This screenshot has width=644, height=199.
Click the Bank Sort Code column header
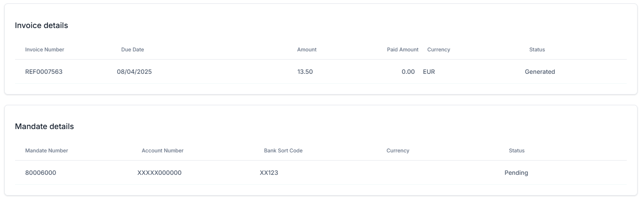click(283, 151)
